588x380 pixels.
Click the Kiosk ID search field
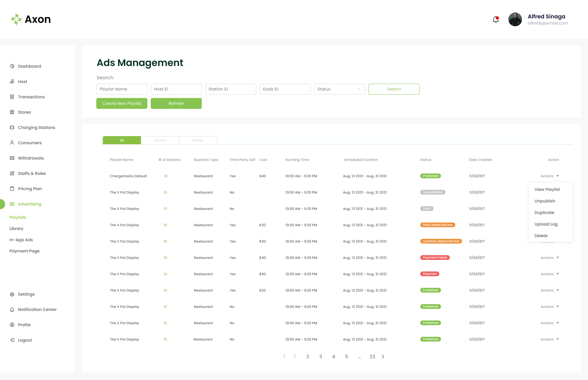(285, 89)
